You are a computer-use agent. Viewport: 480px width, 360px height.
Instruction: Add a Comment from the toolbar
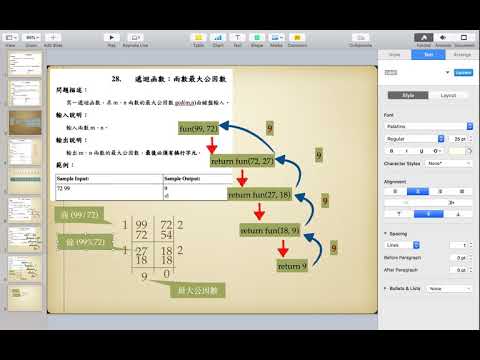[x=297, y=38]
